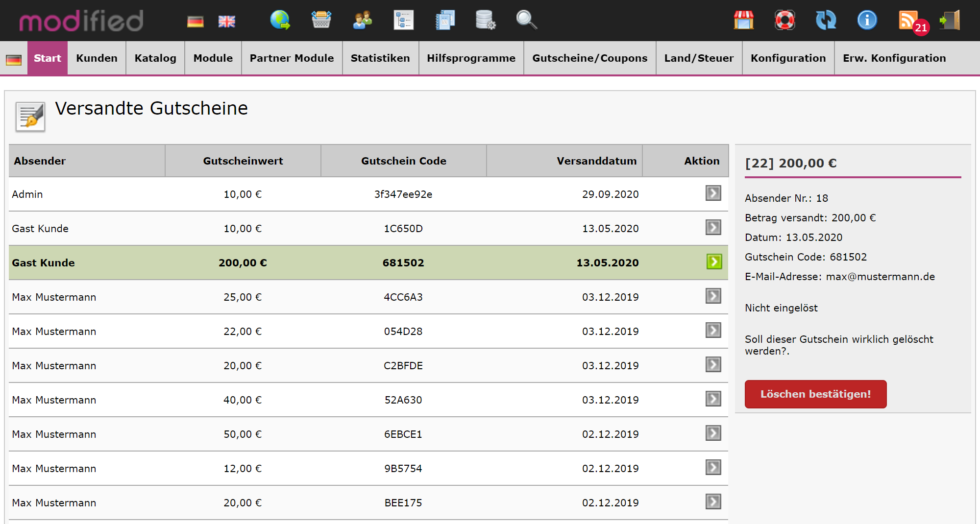Viewport: 980px width, 524px height.
Task: Click the German flag in top bar
Action: point(195,22)
